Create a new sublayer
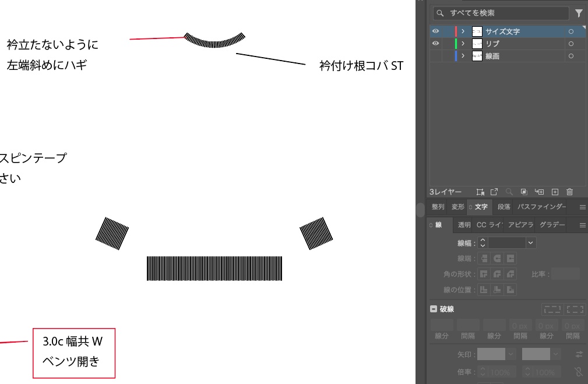 pyautogui.click(x=540, y=192)
